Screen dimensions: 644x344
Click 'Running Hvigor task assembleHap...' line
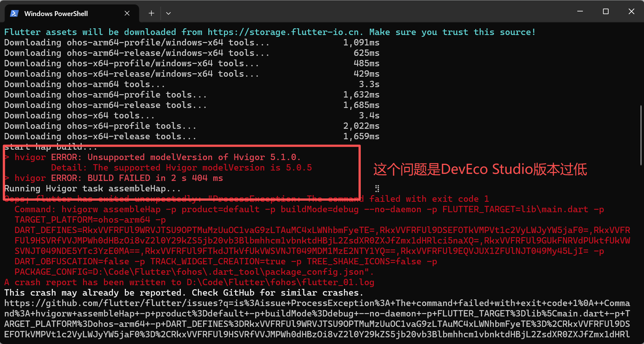coord(92,188)
